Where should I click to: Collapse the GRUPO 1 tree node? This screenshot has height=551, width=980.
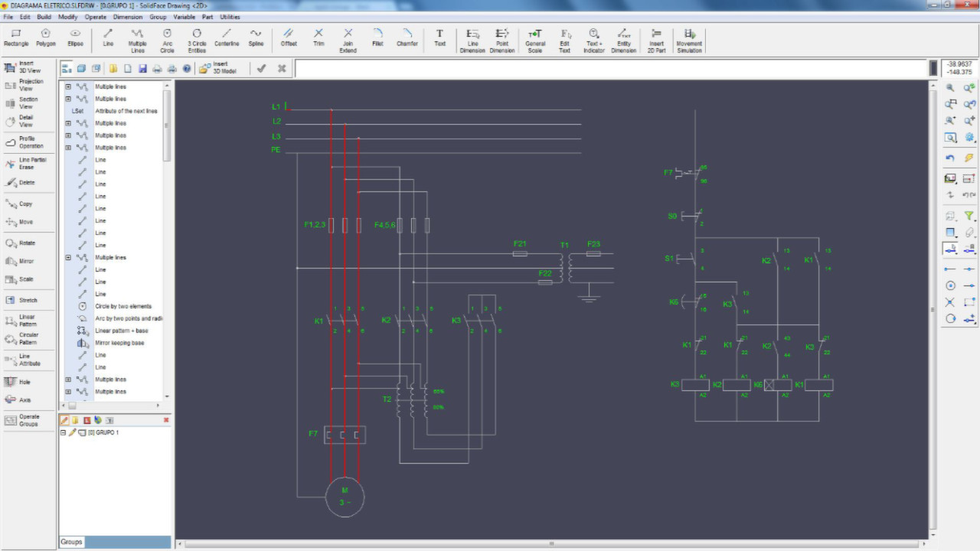click(x=62, y=432)
